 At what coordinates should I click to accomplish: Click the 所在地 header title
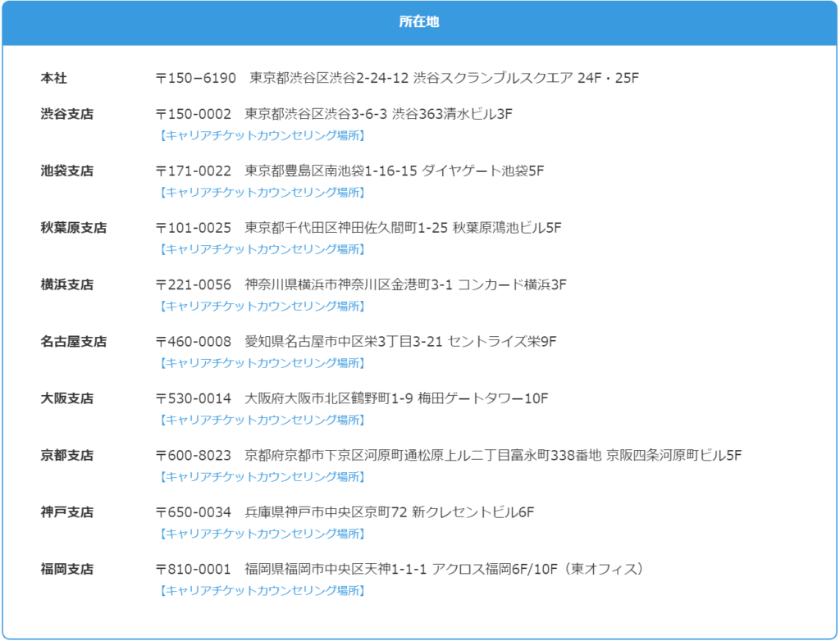[x=419, y=22]
